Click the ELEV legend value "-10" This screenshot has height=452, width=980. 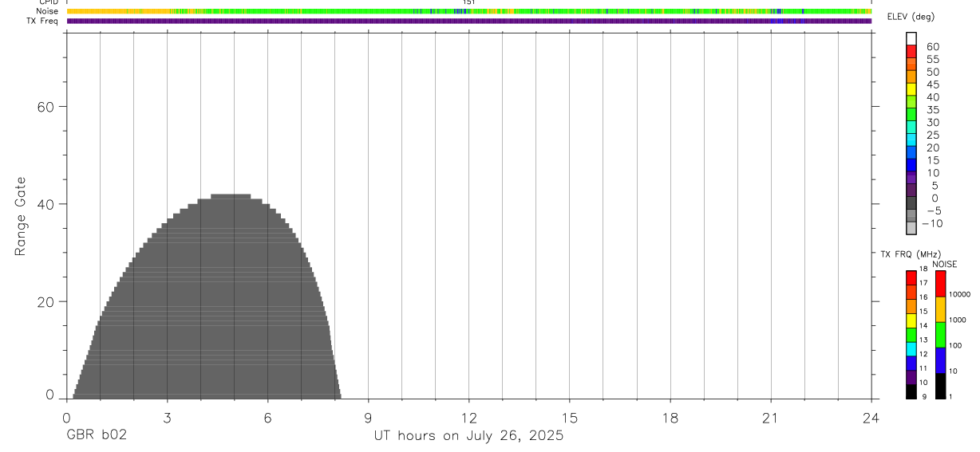932,223
